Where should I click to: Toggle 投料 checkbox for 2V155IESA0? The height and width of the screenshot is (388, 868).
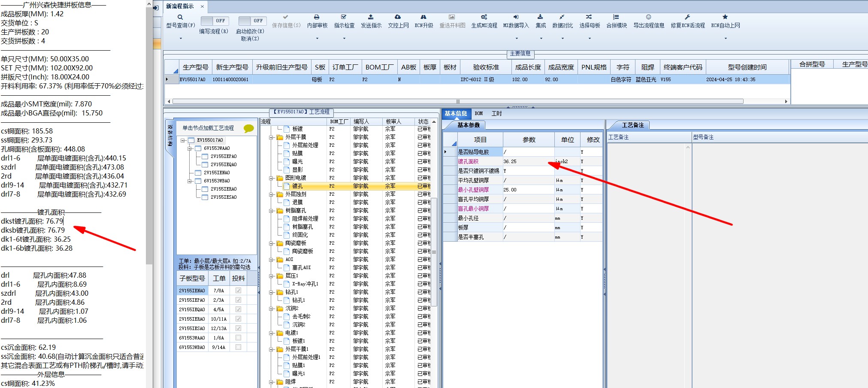239,328
